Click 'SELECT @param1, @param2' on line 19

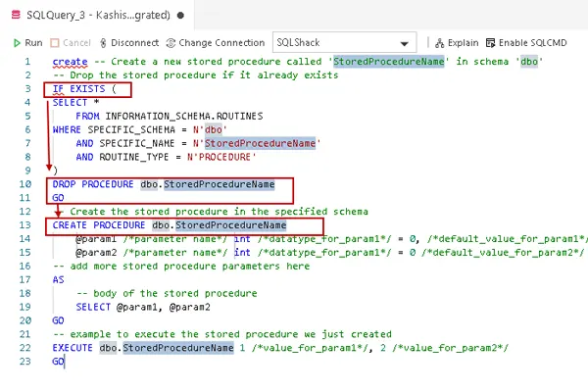point(143,307)
